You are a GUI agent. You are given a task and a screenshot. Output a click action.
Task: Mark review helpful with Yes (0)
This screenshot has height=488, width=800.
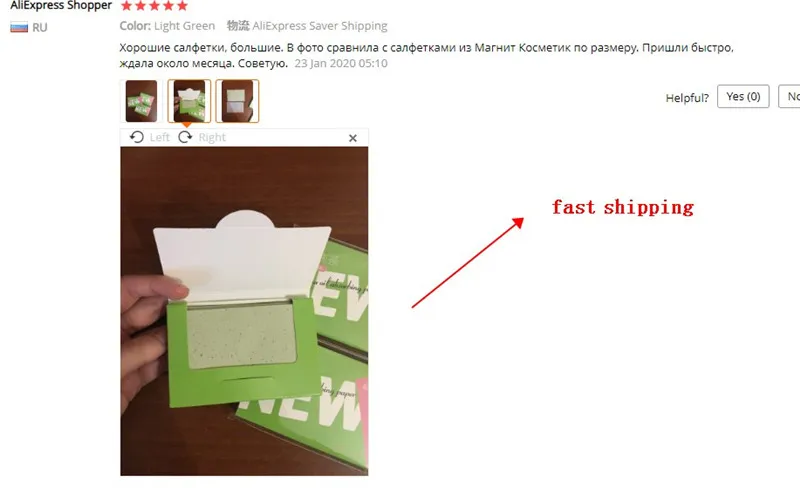[x=743, y=96]
